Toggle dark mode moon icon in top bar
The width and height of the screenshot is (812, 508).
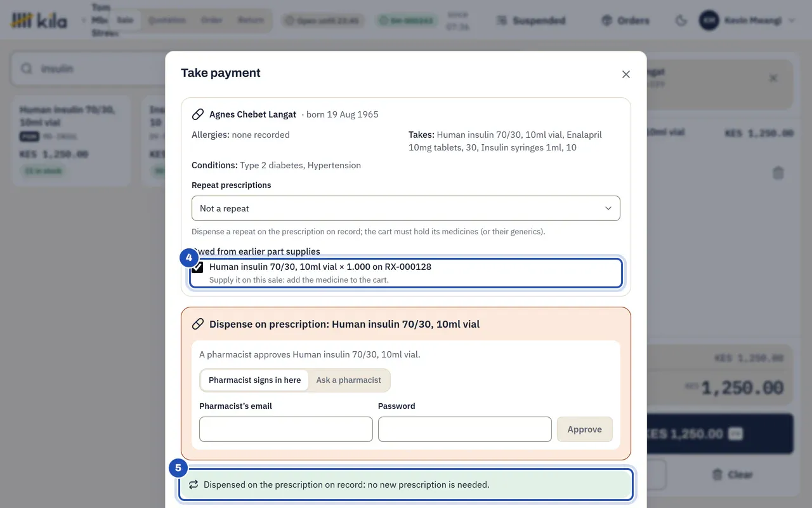pos(681,20)
